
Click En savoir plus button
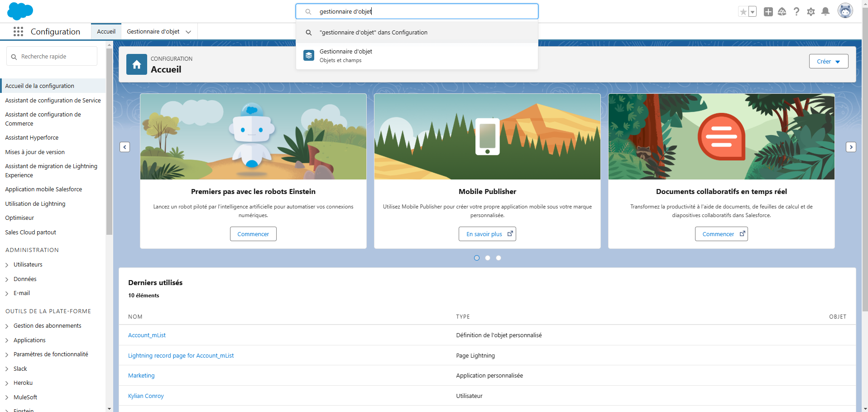pyautogui.click(x=487, y=234)
